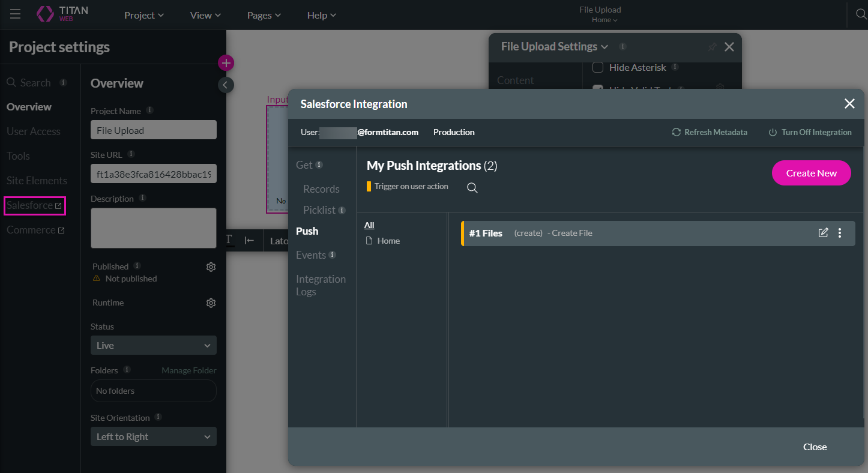
Task: Open Runtime settings gear
Action: click(211, 303)
